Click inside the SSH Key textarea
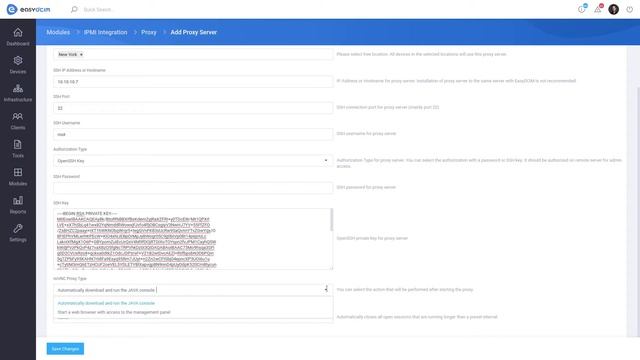This screenshot has height=360, width=640. click(x=193, y=239)
